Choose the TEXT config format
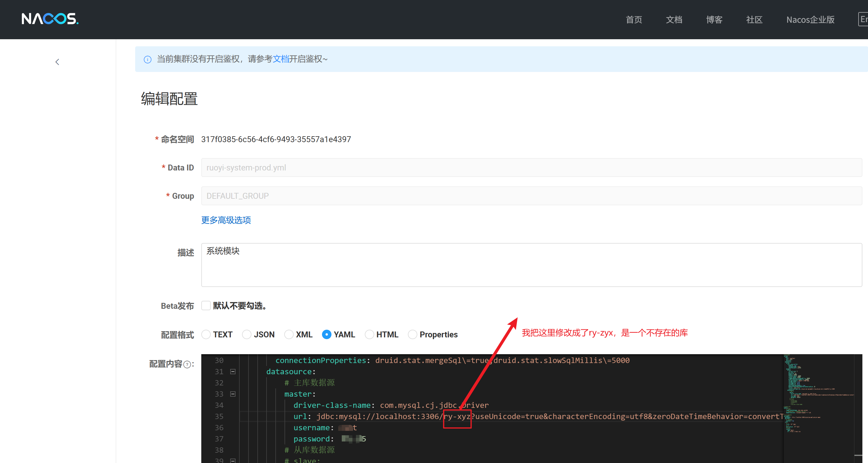Image resolution: width=868 pixels, height=463 pixels. [206, 334]
